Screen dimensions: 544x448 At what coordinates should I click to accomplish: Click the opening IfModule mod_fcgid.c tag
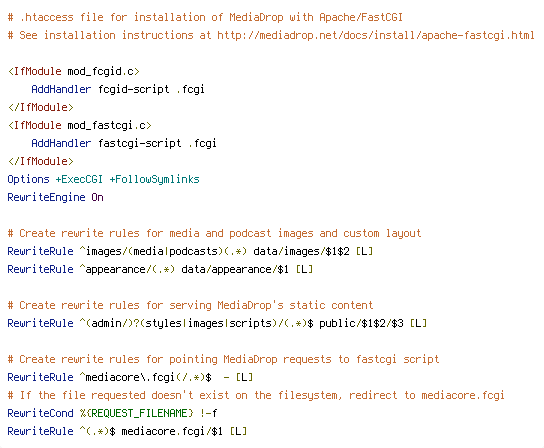(x=74, y=71)
